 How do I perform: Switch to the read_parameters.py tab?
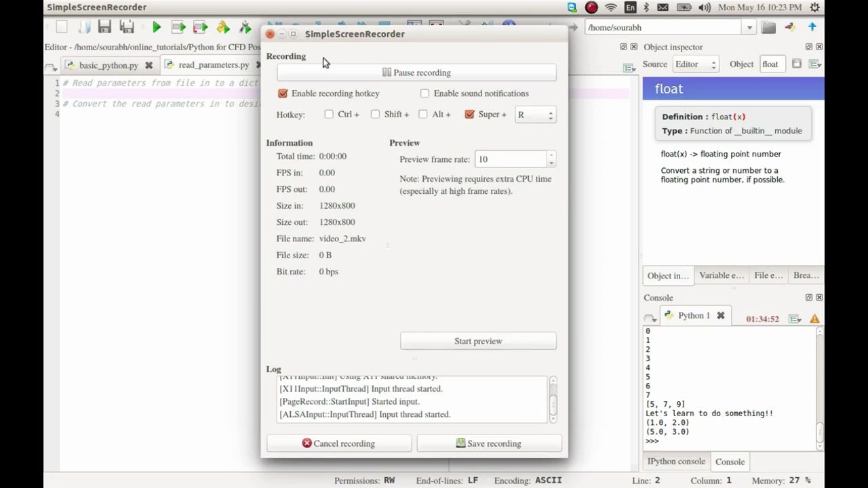pos(213,65)
